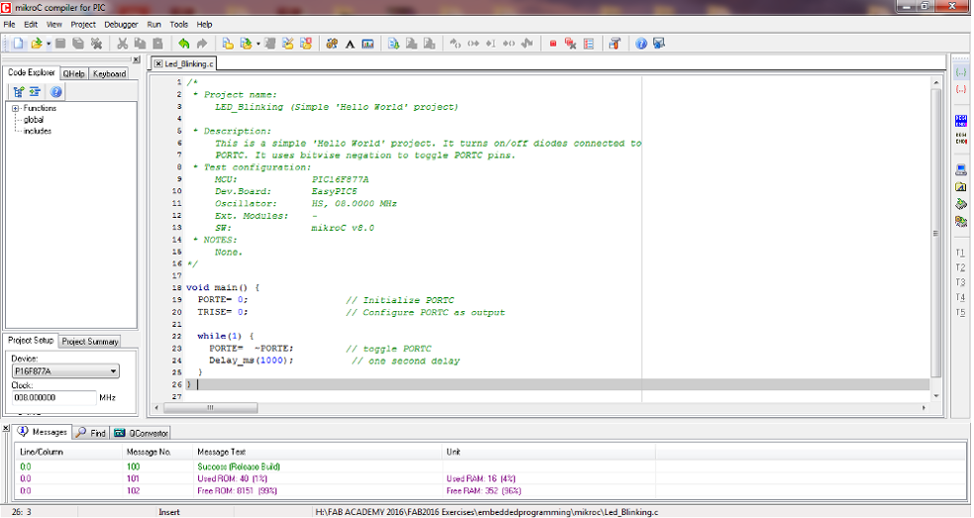
Task: Click the New project icon
Action: pos(228,43)
